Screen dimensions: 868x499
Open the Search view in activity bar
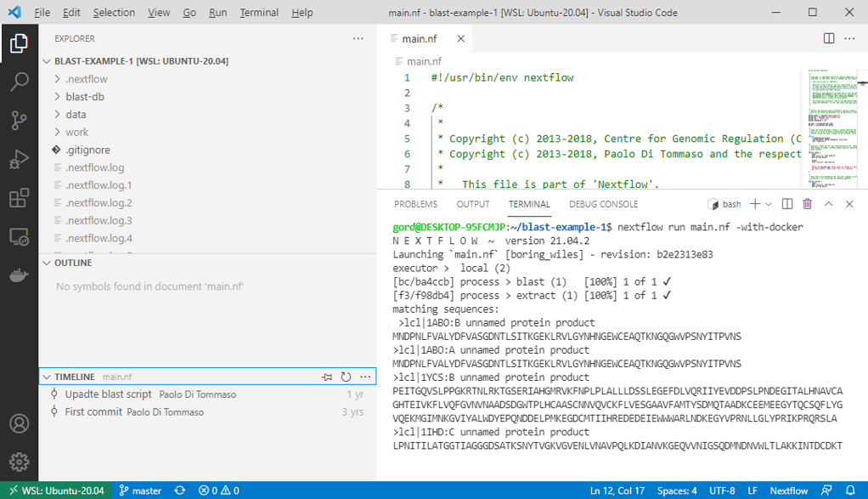pos(19,82)
